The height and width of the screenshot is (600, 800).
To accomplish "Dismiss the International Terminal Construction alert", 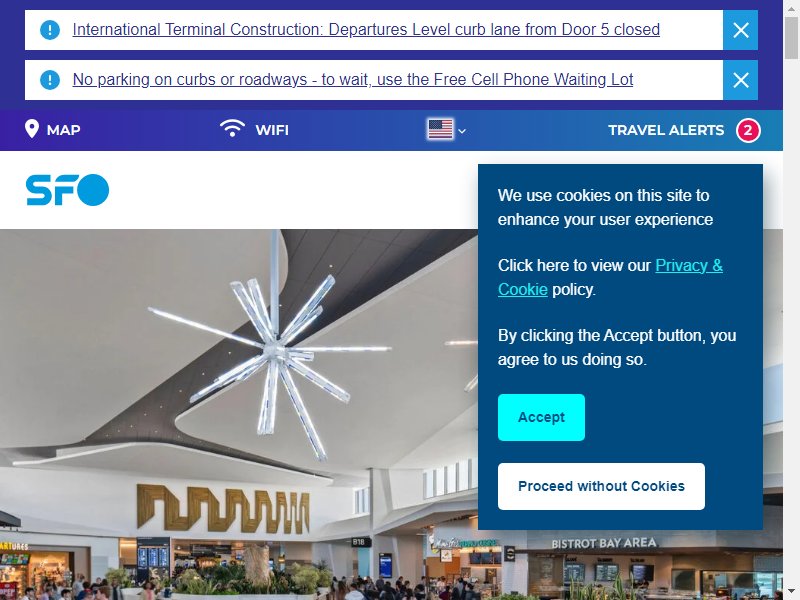I will point(740,30).
